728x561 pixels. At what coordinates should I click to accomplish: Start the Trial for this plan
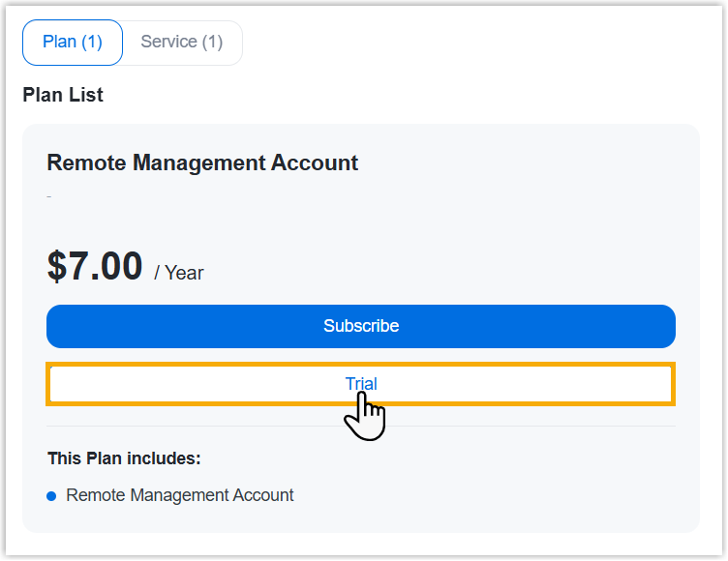361,384
